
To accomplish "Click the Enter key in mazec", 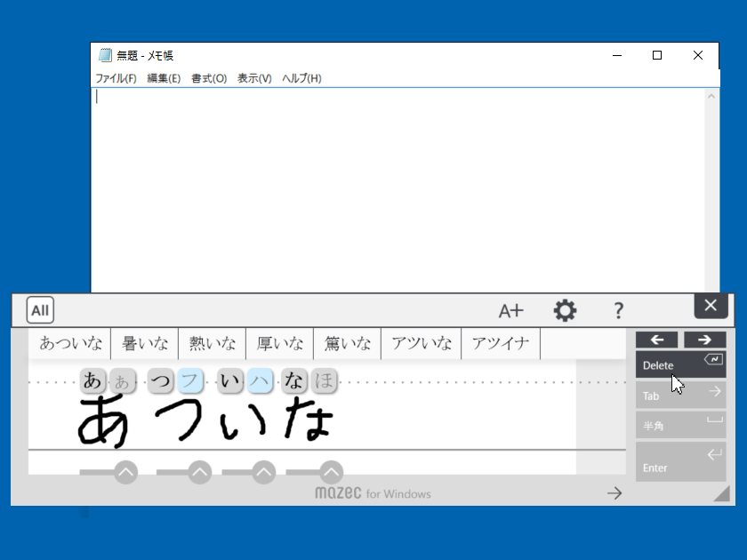I will [x=681, y=461].
